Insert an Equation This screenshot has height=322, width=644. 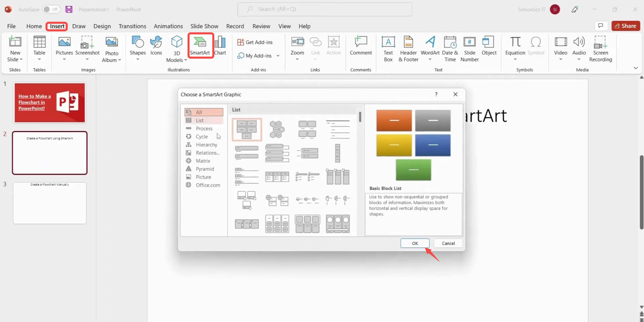pos(515,49)
